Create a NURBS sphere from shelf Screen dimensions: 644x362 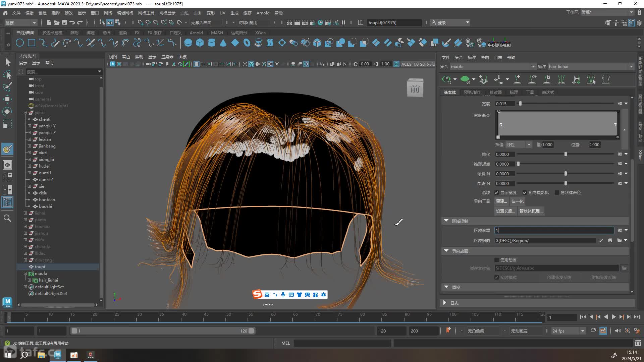(x=188, y=43)
